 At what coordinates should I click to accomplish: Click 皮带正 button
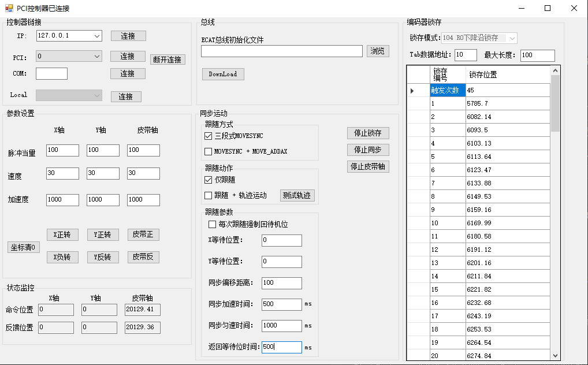[143, 235]
